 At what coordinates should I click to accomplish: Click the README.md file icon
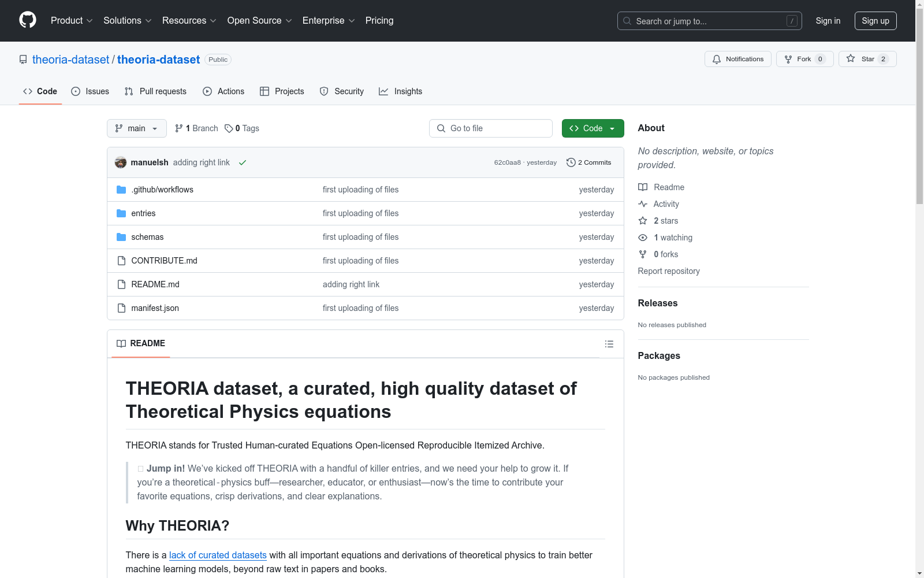pos(121,284)
